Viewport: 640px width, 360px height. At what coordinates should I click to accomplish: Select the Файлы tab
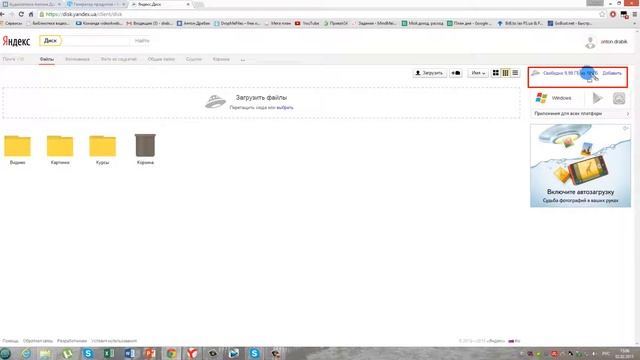point(47,59)
